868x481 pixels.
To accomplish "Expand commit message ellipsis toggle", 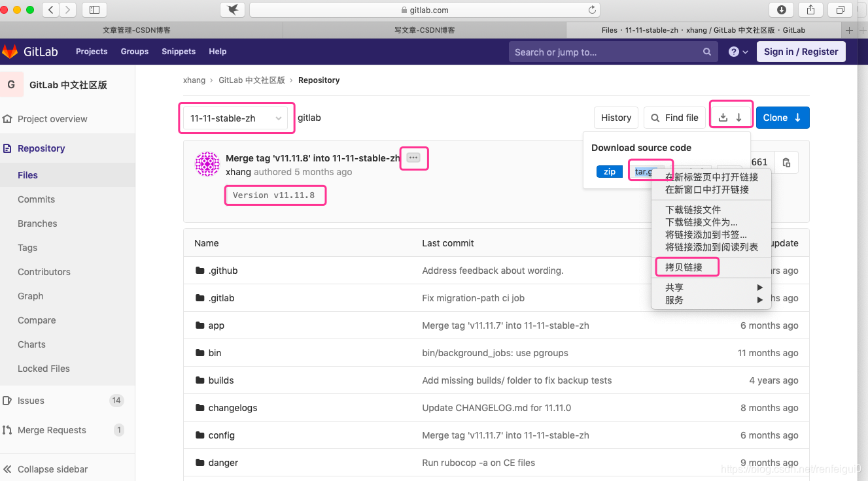I will (x=413, y=158).
